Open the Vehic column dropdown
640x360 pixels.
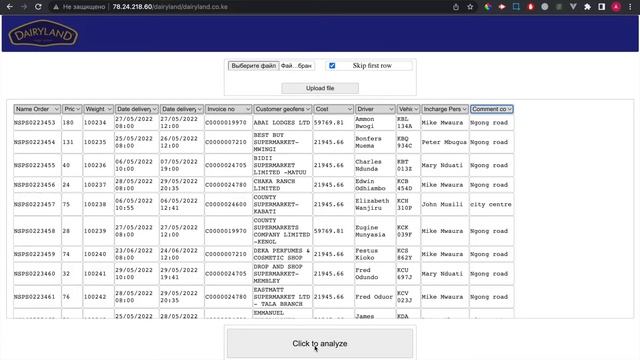click(408, 109)
